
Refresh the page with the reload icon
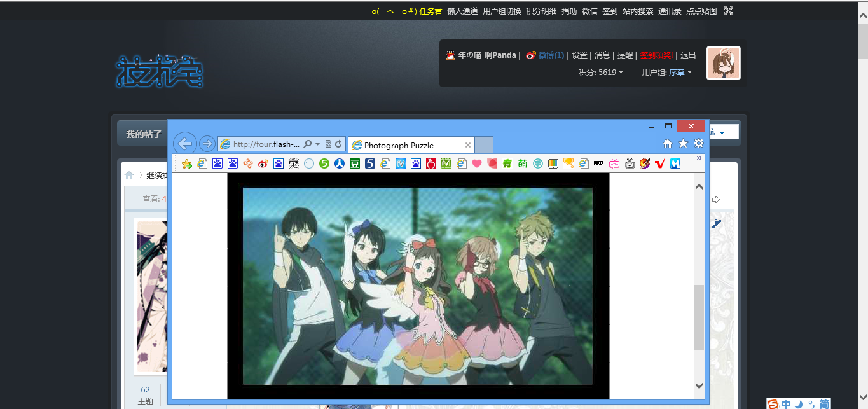(339, 144)
